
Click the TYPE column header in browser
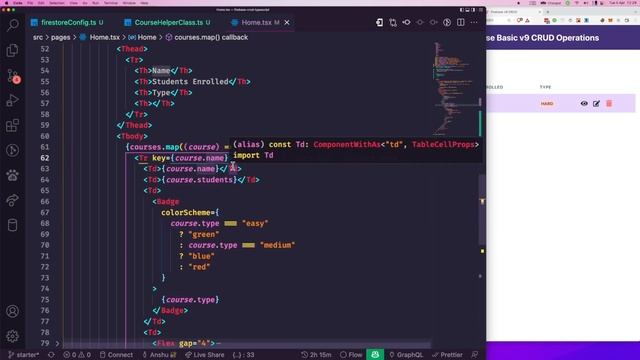pyautogui.click(x=545, y=87)
